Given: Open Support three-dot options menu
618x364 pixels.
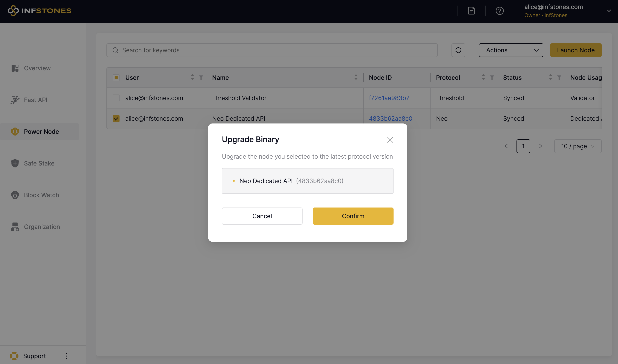Looking at the screenshot, I should tap(67, 356).
